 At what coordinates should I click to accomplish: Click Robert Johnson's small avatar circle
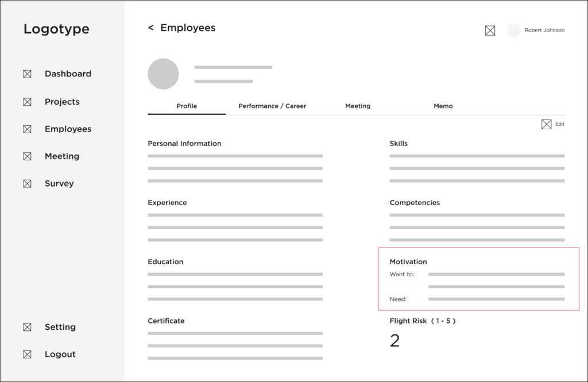click(513, 30)
